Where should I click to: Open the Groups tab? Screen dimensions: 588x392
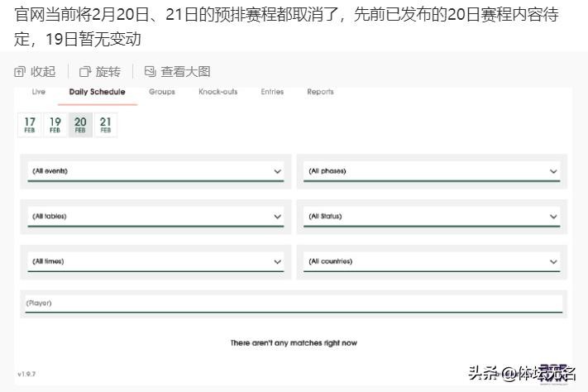[x=161, y=92]
